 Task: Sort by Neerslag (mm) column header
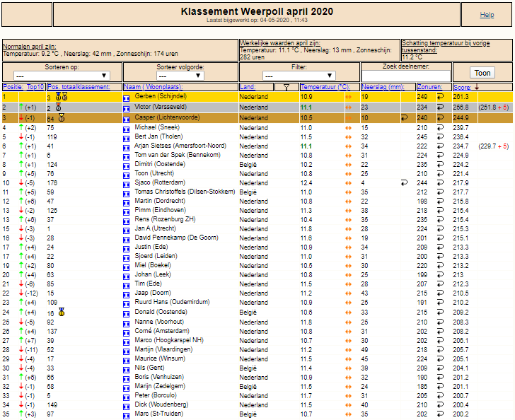pos(383,87)
